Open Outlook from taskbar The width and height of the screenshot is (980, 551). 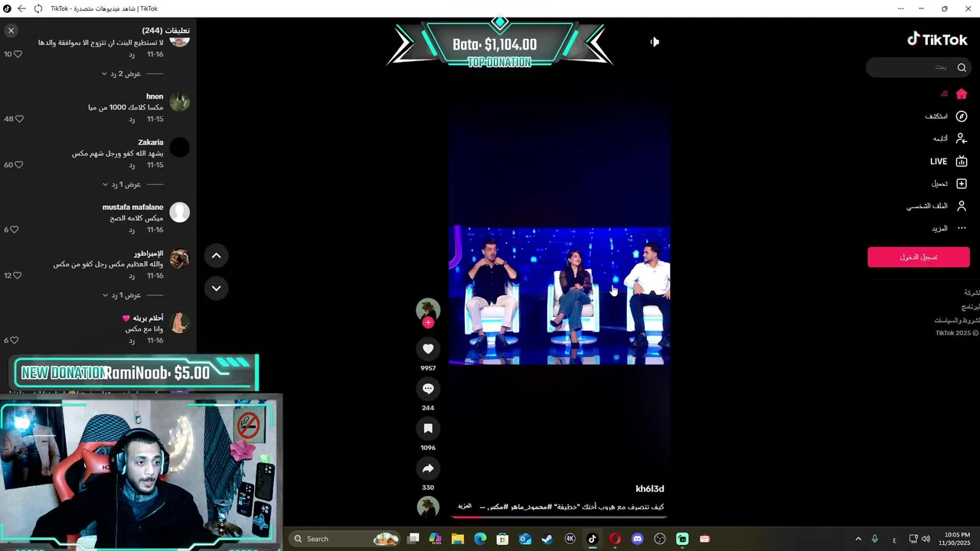pyautogui.click(x=525, y=539)
